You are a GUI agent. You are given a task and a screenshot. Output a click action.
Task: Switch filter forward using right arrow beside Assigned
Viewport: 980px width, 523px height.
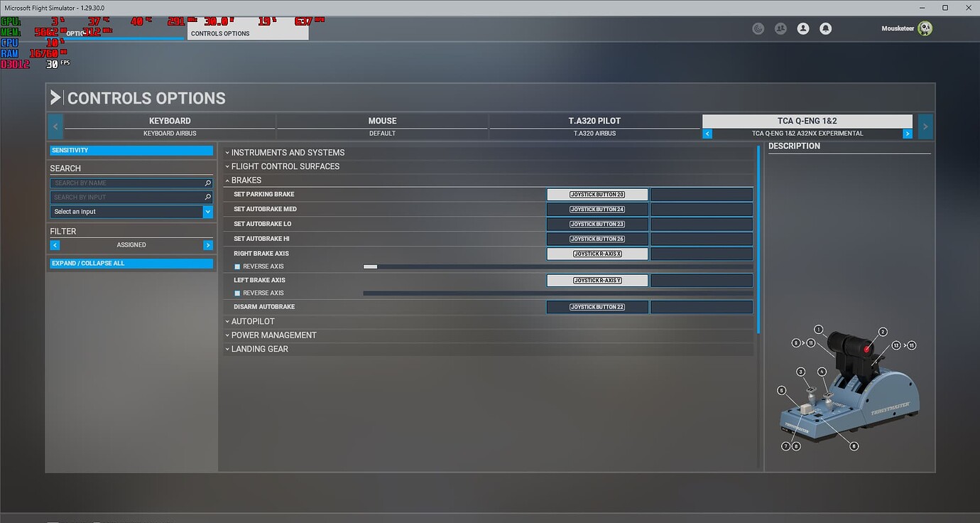click(x=208, y=245)
